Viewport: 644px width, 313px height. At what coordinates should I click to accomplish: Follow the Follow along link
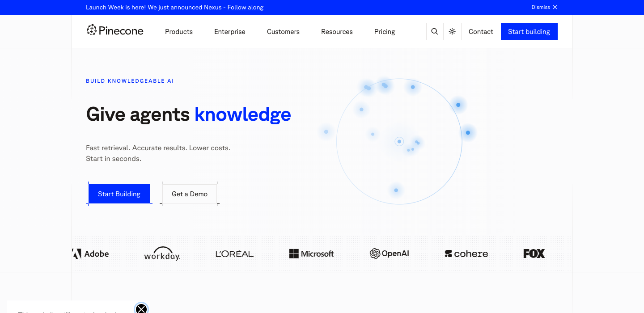tap(246, 7)
